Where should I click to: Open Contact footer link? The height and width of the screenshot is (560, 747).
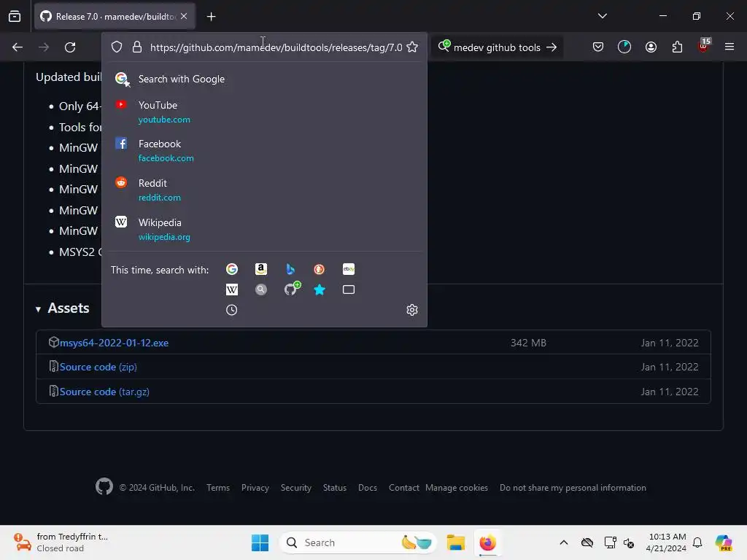(x=403, y=488)
